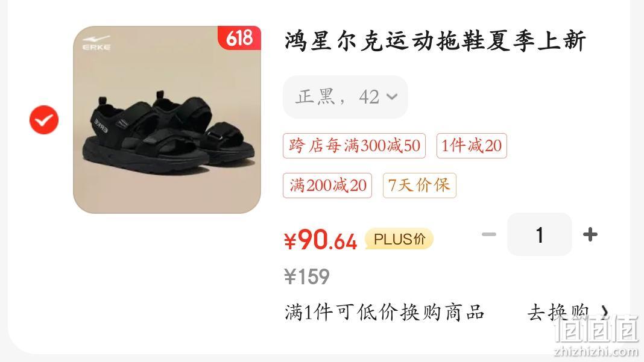Click the original ¥159 price
644x362 pixels.
307,276
